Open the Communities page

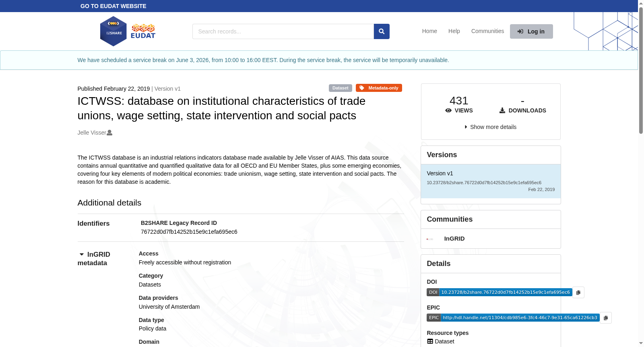coord(487,31)
